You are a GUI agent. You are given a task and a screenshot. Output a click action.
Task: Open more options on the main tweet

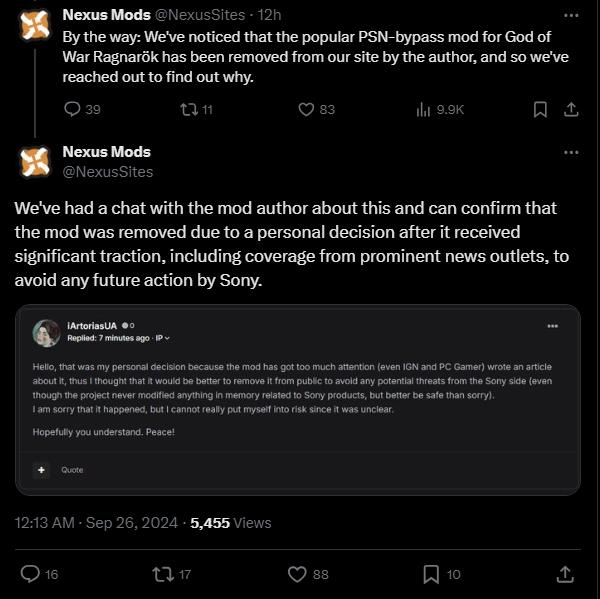tap(571, 152)
